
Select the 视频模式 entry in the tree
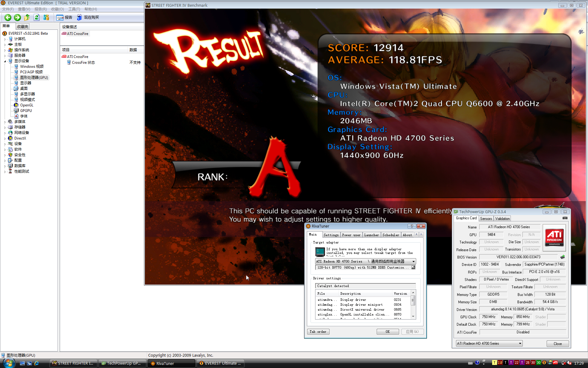point(28,100)
